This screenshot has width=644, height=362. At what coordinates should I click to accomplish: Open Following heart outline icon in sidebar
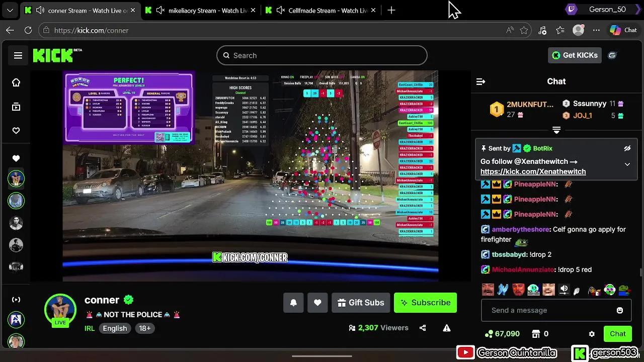(x=16, y=131)
